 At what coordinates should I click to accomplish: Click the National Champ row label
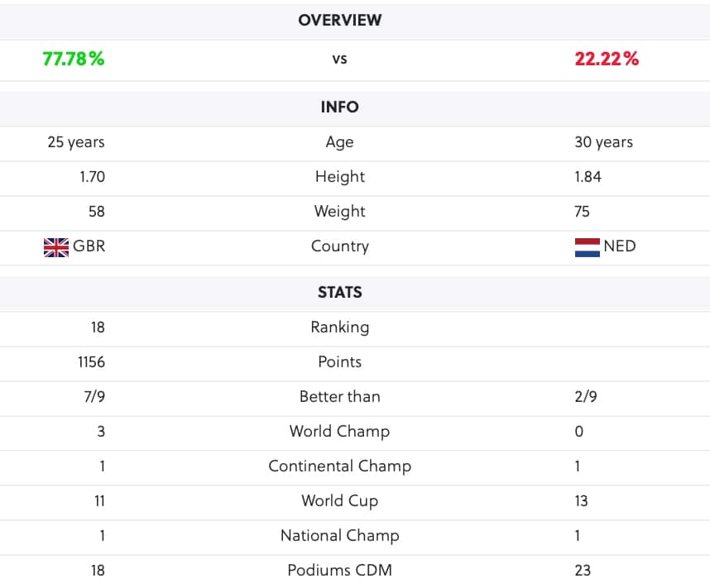[x=339, y=536]
